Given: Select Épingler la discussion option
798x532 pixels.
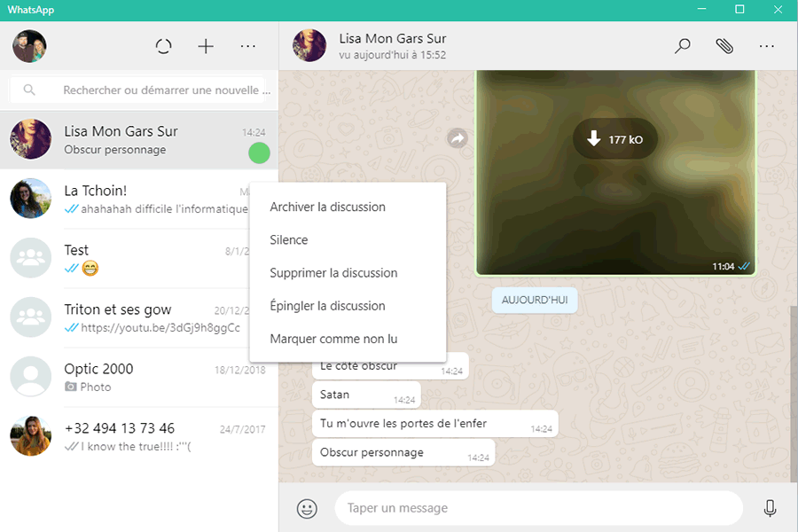Looking at the screenshot, I should click(327, 306).
